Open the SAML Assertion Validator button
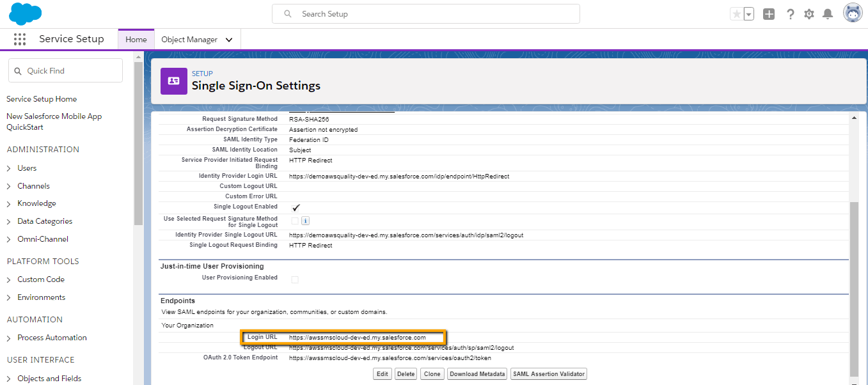 click(x=549, y=374)
